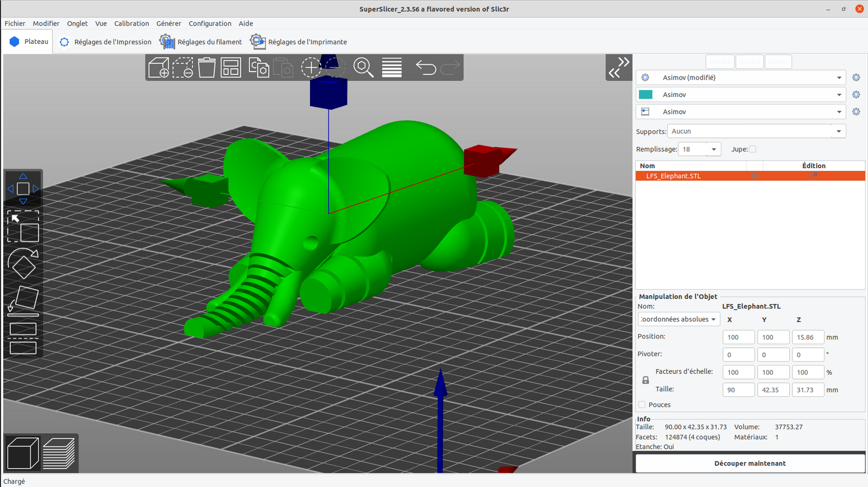
Task: Enable the Jupe checkbox
Action: pos(752,149)
